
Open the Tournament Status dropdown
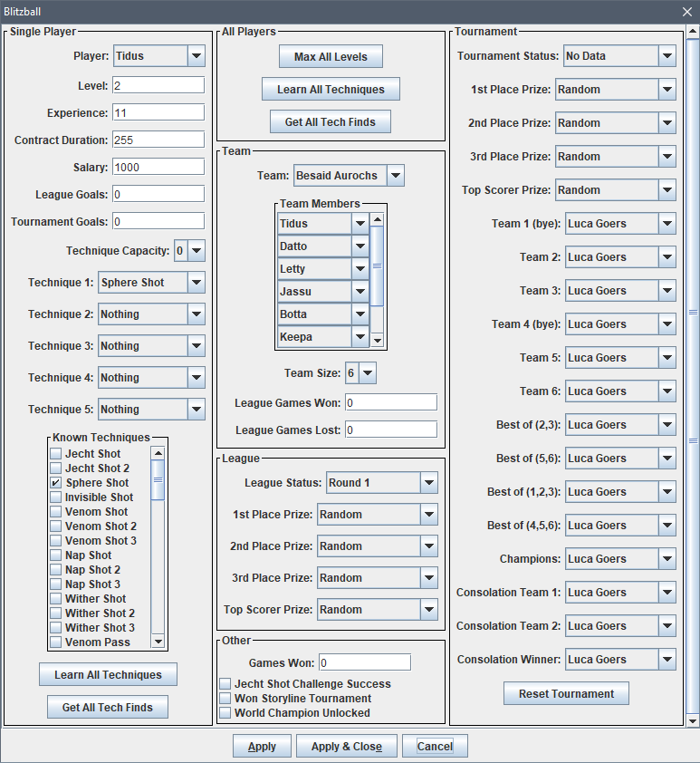(x=619, y=56)
